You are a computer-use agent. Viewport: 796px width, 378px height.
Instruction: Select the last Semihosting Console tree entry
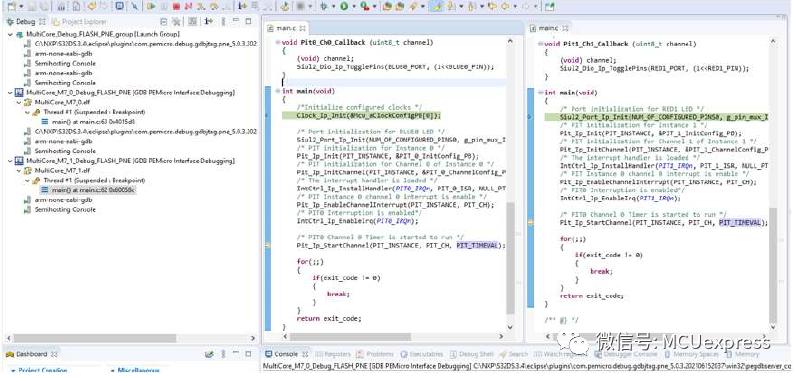click(60, 210)
